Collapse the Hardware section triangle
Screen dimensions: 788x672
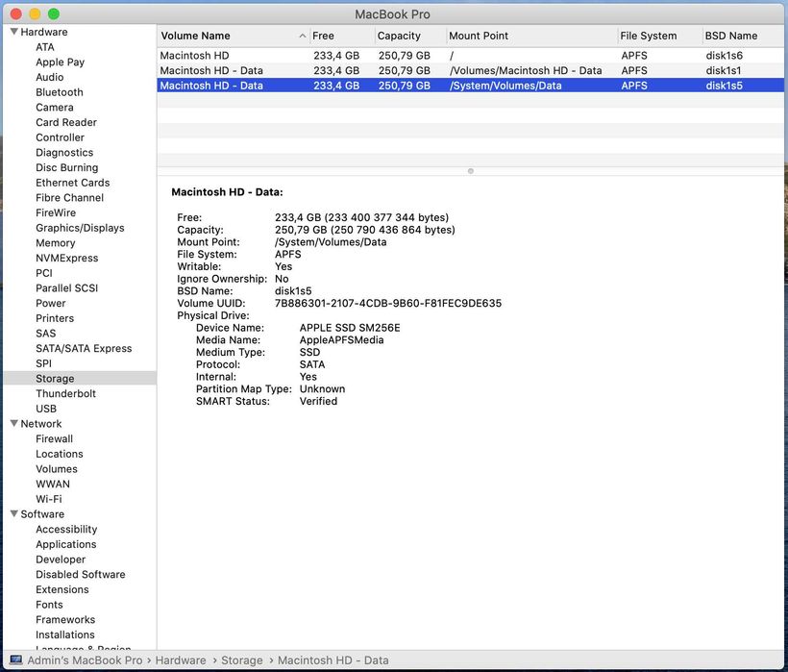(x=14, y=32)
